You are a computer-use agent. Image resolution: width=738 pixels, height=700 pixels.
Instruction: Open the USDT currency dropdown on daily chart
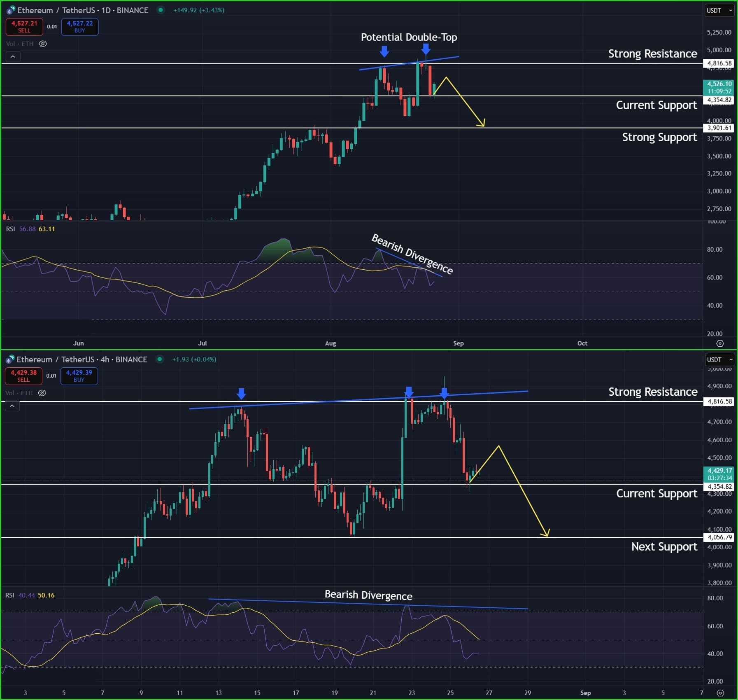click(719, 10)
